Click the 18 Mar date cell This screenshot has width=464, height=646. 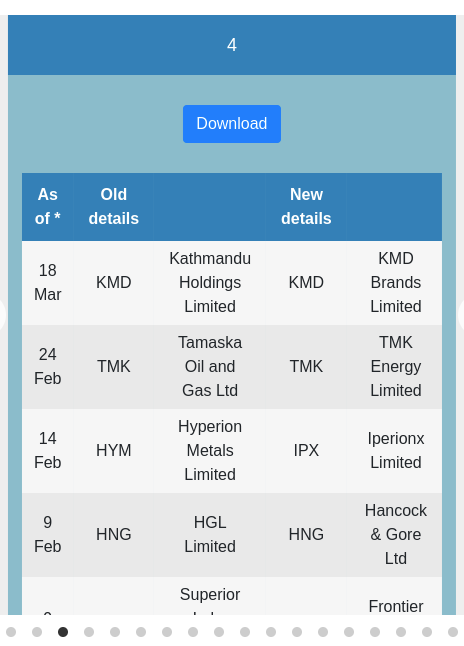pyautogui.click(x=48, y=283)
